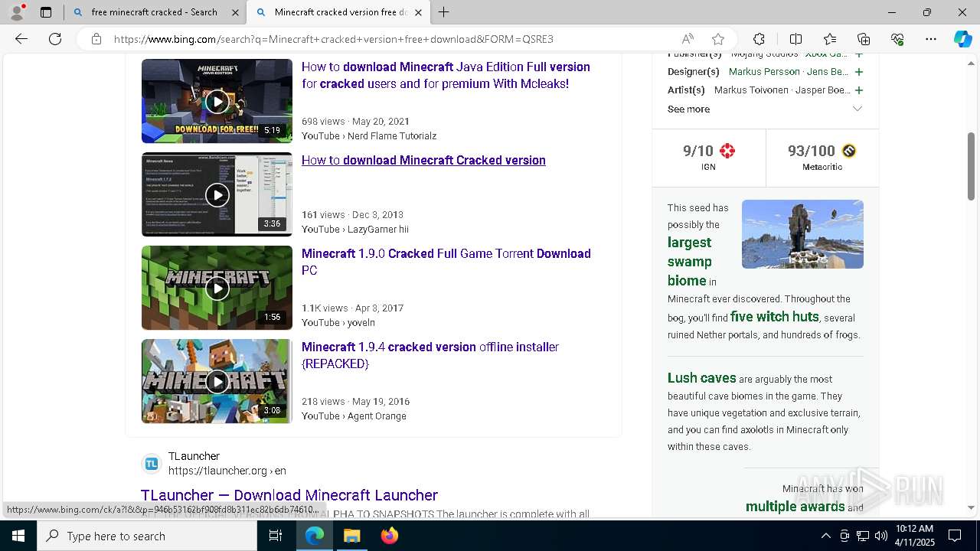
Task: Open Split screen view
Action: pyautogui.click(x=795, y=39)
